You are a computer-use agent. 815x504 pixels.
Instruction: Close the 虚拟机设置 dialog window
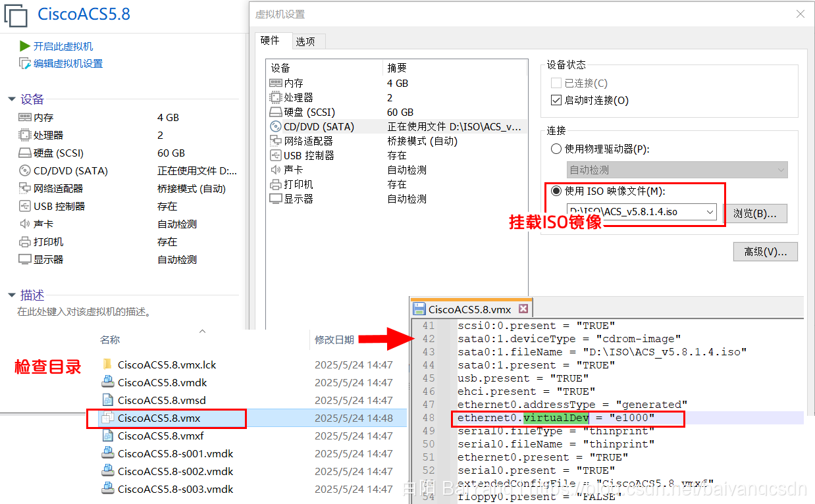point(801,14)
